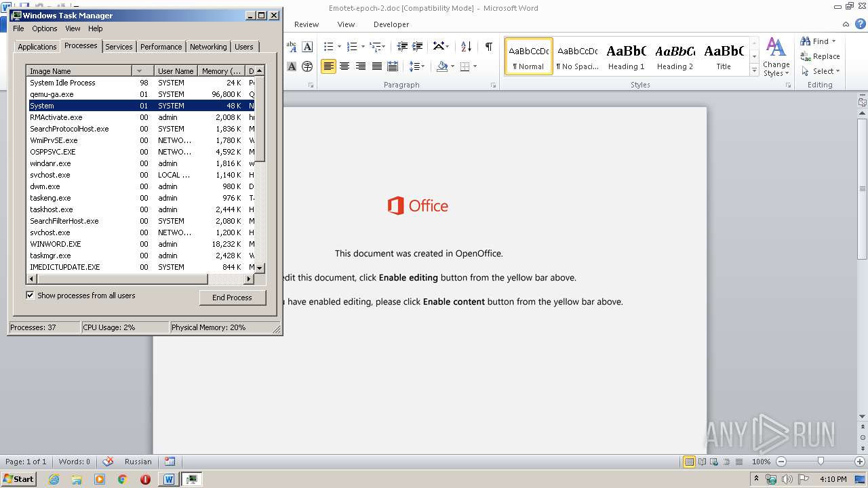The height and width of the screenshot is (488, 868).
Task: Click the Multilevel list icon
Action: point(375,46)
